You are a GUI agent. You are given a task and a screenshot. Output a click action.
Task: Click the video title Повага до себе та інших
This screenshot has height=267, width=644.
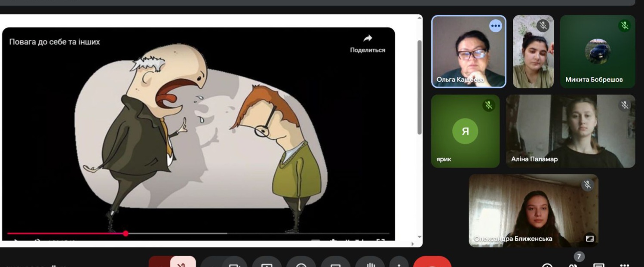click(x=55, y=42)
